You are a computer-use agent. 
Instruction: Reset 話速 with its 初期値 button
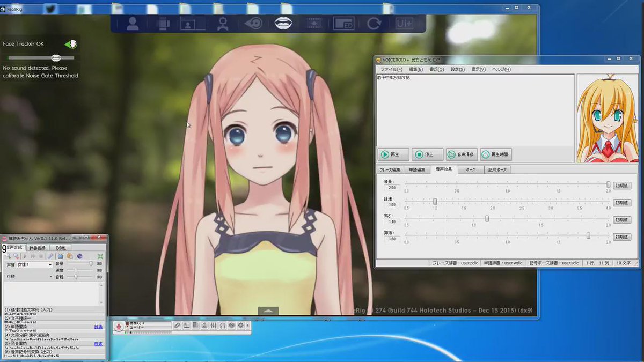[622, 203]
